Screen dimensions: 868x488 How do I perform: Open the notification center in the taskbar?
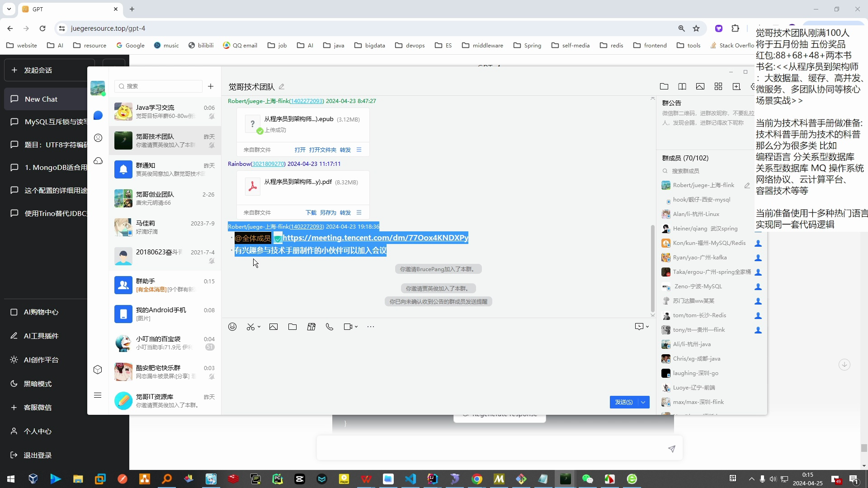click(854, 479)
